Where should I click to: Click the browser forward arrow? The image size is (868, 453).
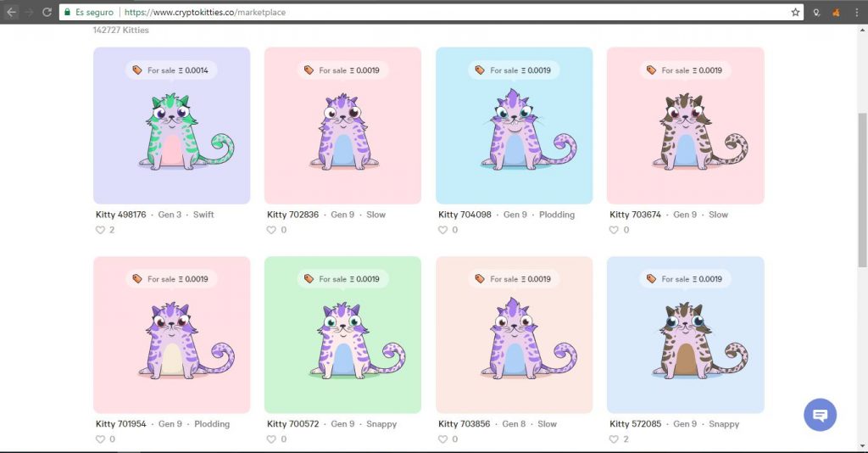coord(29,12)
